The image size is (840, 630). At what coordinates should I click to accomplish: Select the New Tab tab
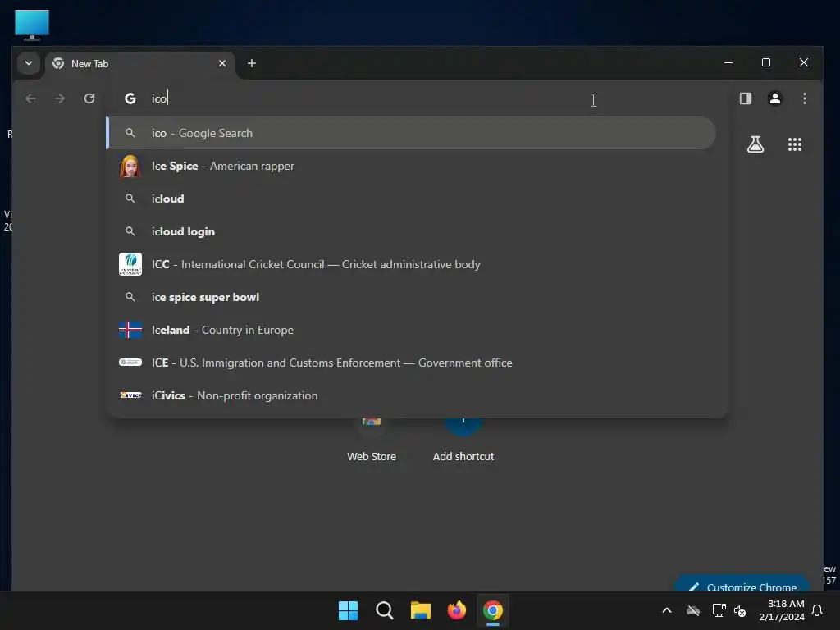tap(140, 64)
